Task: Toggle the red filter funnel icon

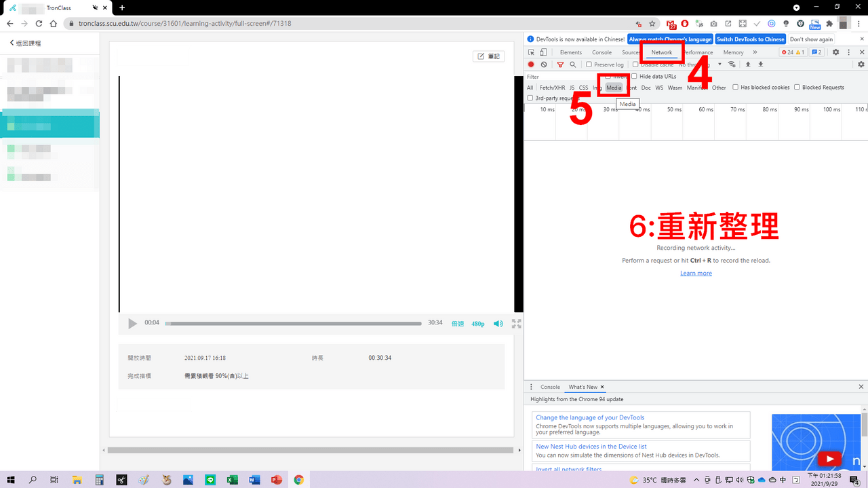Action: coord(560,64)
